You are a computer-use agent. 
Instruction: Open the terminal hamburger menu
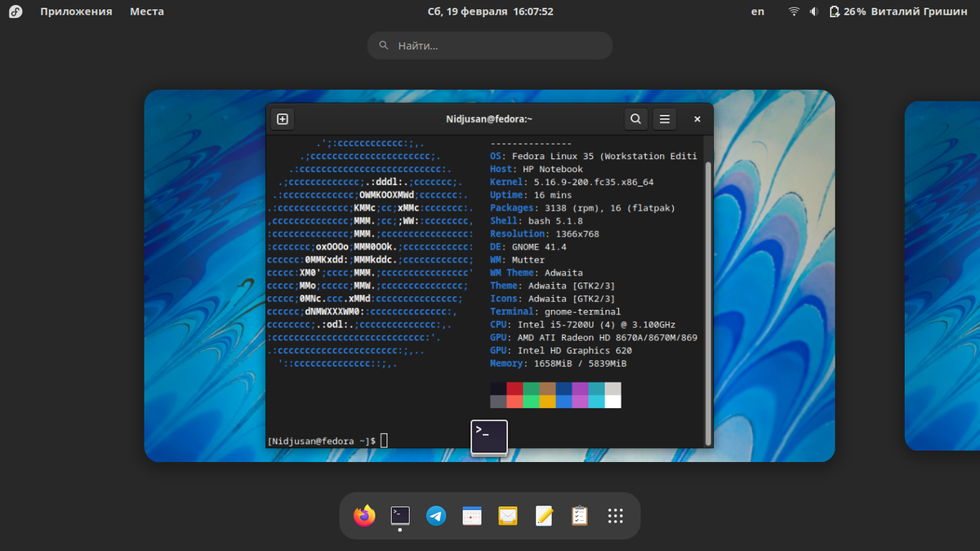pyautogui.click(x=665, y=119)
